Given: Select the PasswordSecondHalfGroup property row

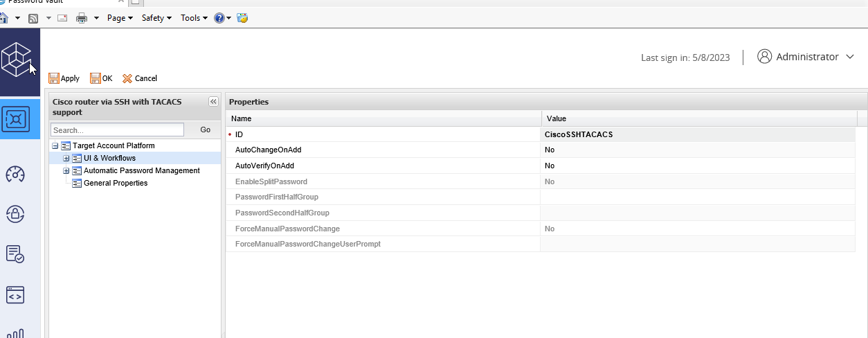Looking at the screenshot, I should click(541, 213).
